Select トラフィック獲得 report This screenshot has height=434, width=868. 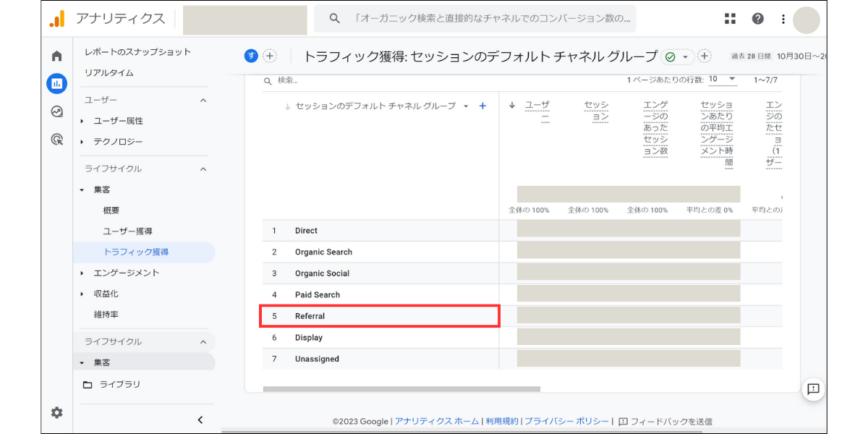click(136, 252)
